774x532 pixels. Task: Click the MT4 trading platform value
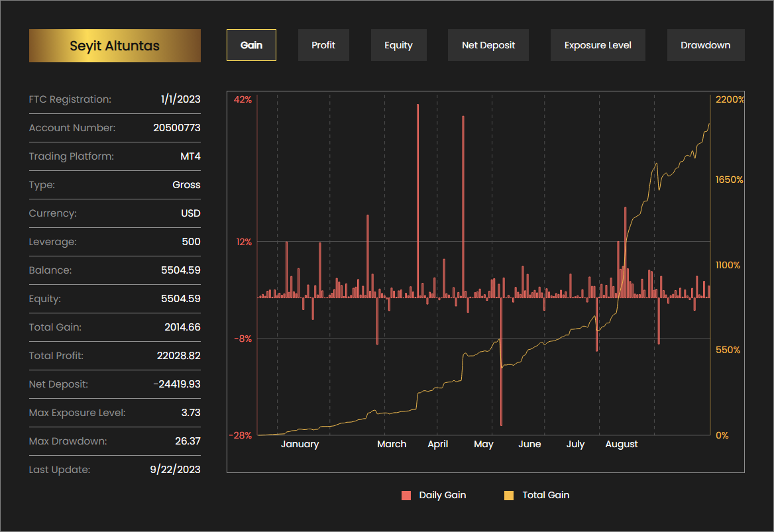point(191,156)
